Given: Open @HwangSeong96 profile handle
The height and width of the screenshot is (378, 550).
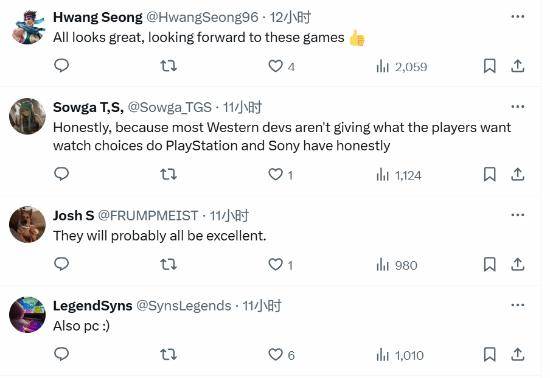Looking at the screenshot, I should click(202, 17).
